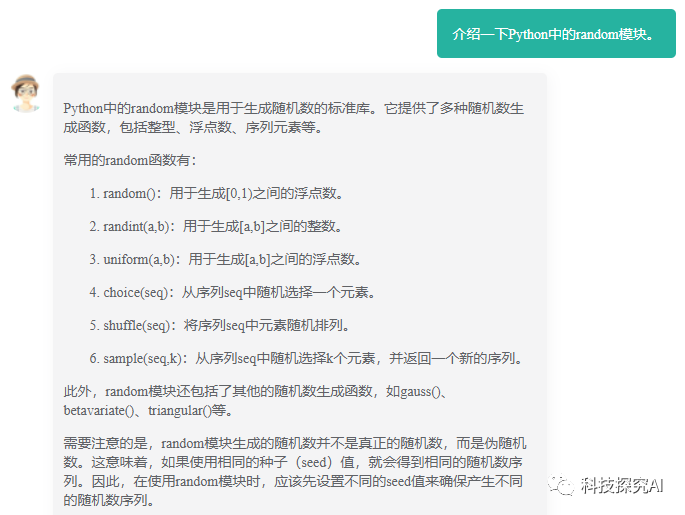The height and width of the screenshot is (515, 685).
Task: Click list item '5. shuffle(seq)'
Action: 219,325
